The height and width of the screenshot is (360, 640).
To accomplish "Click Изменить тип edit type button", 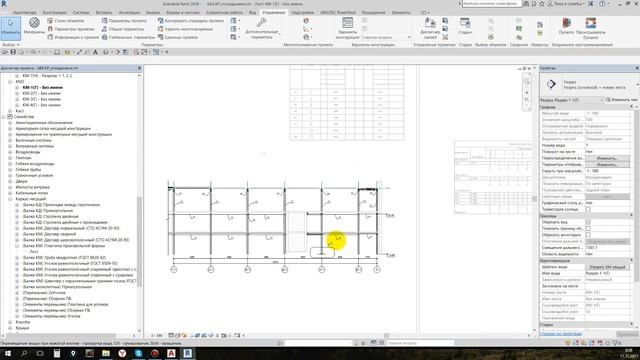I will [622, 100].
